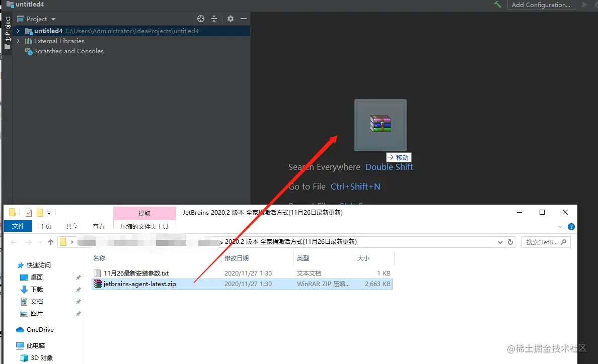Open 图片 folder in navigation pane

(x=37, y=313)
